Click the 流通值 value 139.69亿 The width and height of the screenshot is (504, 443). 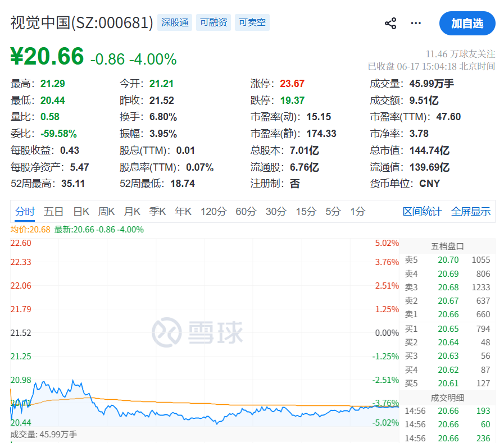pyautogui.click(x=429, y=167)
